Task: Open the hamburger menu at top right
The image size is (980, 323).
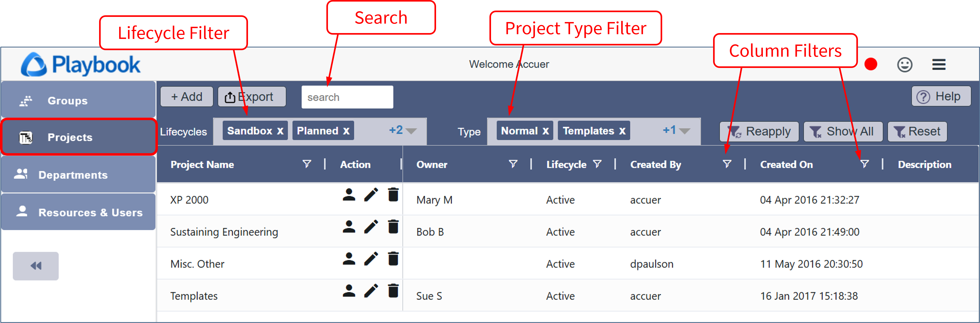Action: pyautogui.click(x=939, y=65)
